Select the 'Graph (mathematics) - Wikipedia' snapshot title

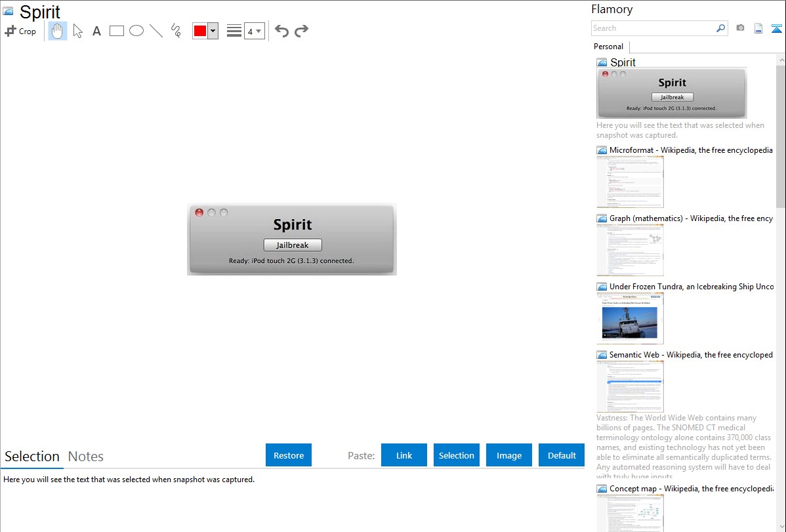(x=692, y=218)
